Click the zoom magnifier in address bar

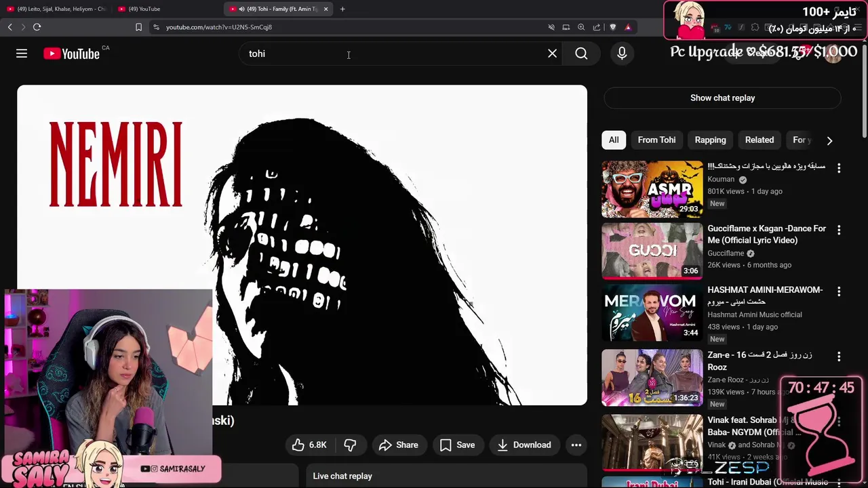581,27
